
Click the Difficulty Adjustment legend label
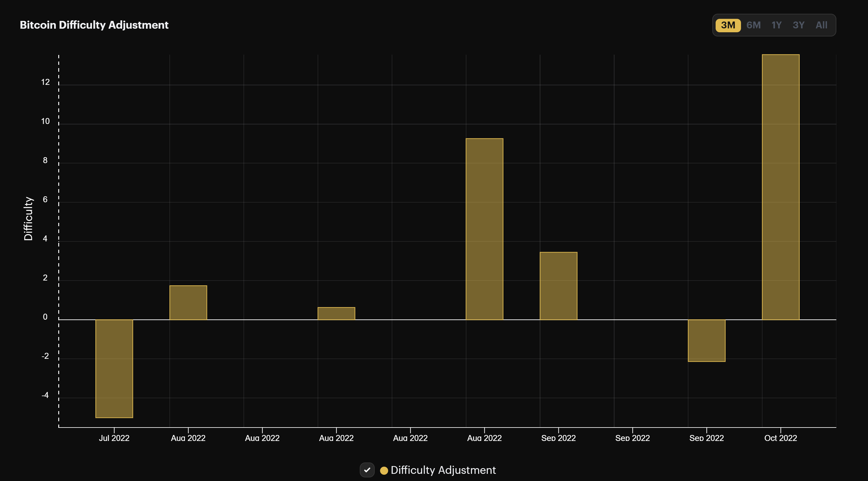coord(443,470)
